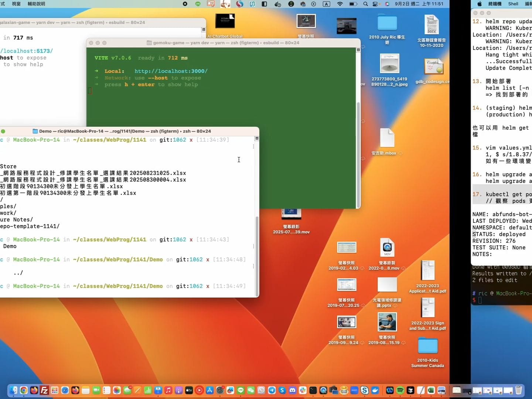Click the gomoku-game terminal scrollbar
This screenshot has height=399, width=532.
358,154
